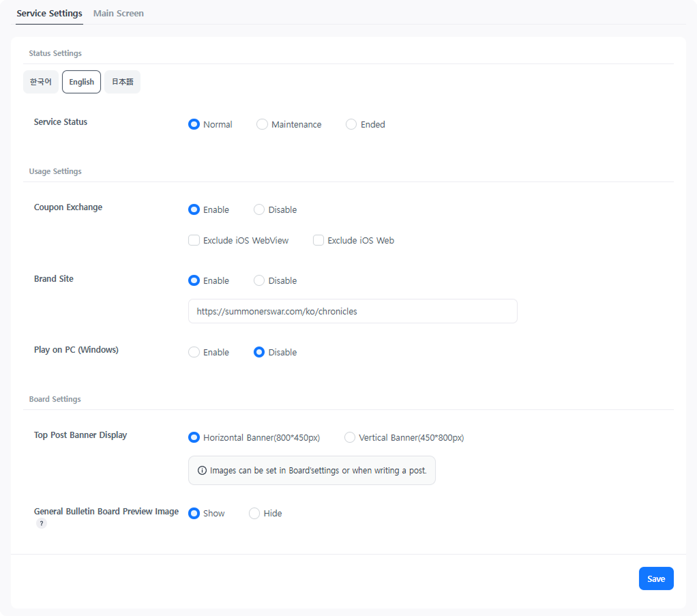Choose the English language button
Viewport: 697px width, 616px height.
[x=81, y=82]
